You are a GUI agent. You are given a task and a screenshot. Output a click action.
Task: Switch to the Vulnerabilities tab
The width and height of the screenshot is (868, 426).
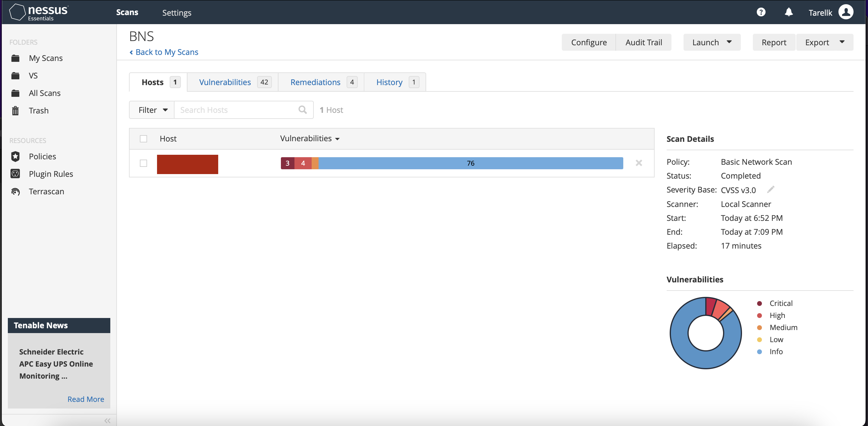click(225, 82)
